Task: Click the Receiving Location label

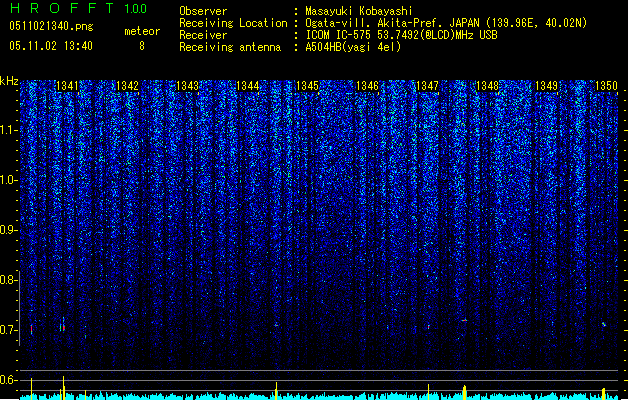Action: point(233,23)
